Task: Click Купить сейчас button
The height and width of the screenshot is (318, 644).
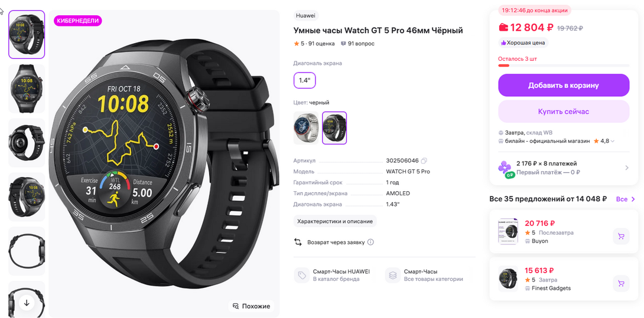Action: click(x=564, y=112)
